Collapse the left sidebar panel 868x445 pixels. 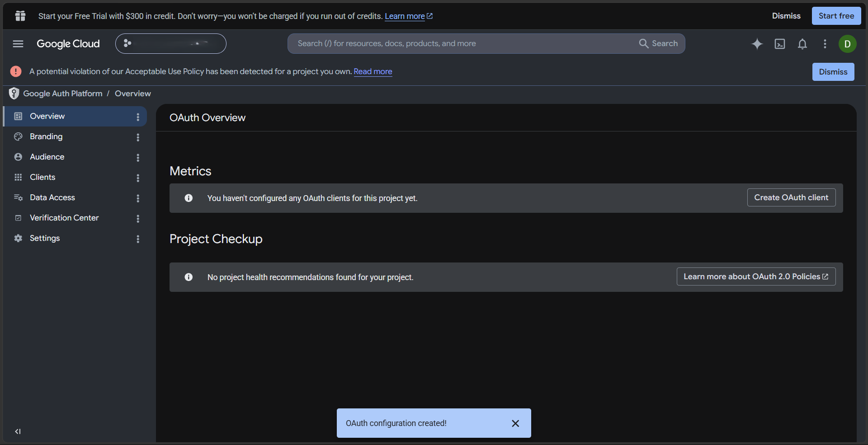click(x=18, y=431)
